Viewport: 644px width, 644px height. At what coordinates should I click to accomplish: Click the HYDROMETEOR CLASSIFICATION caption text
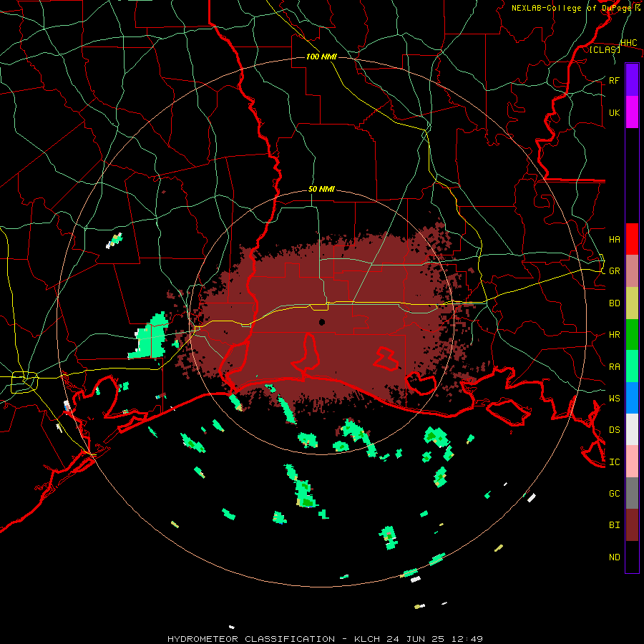251,639
